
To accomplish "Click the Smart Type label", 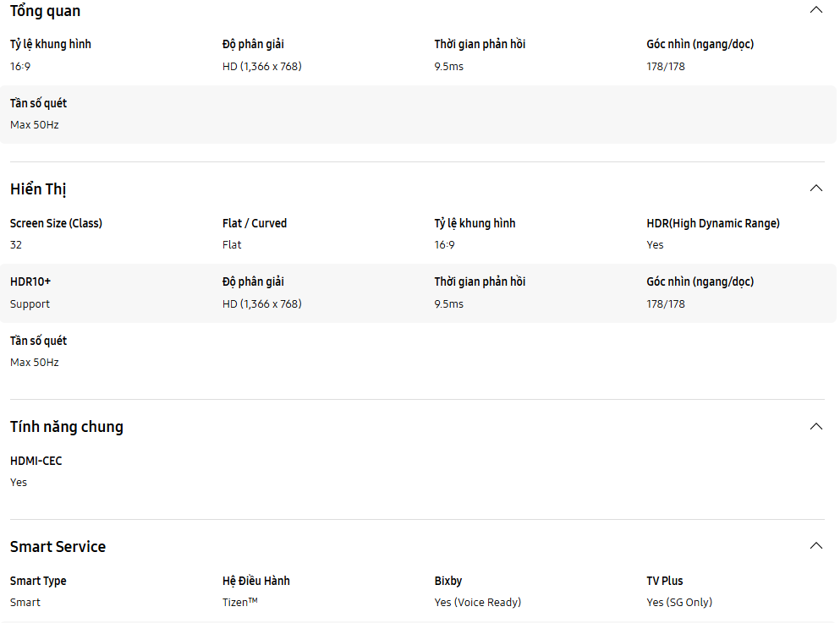I will (38, 581).
